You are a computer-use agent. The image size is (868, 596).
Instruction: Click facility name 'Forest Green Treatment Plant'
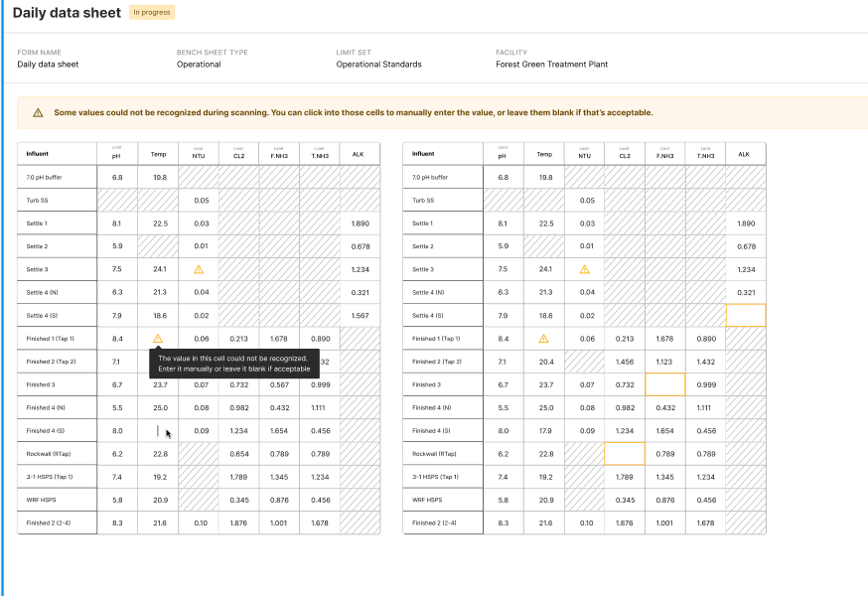click(x=551, y=65)
